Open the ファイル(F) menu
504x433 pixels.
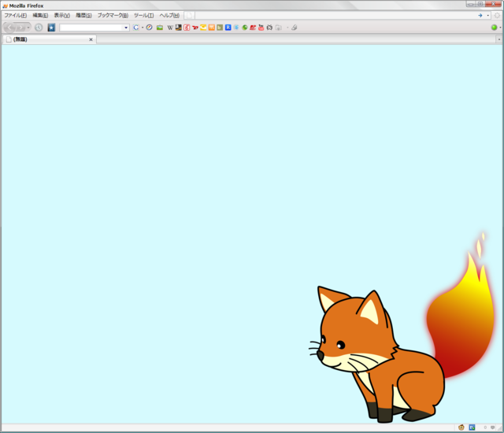point(16,16)
